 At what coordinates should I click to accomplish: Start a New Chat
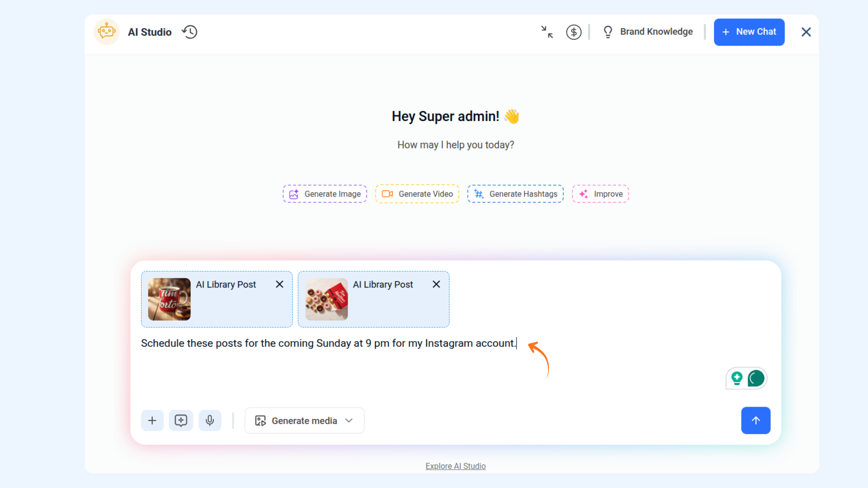point(749,32)
